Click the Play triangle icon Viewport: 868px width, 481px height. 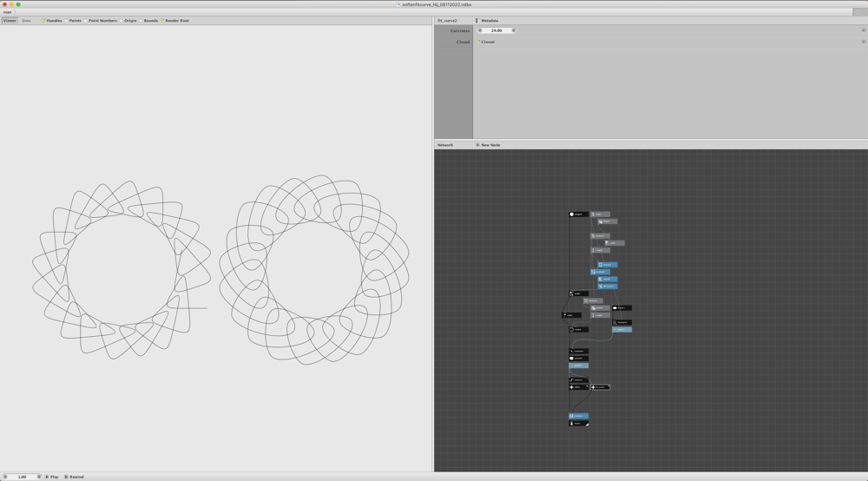[47, 477]
